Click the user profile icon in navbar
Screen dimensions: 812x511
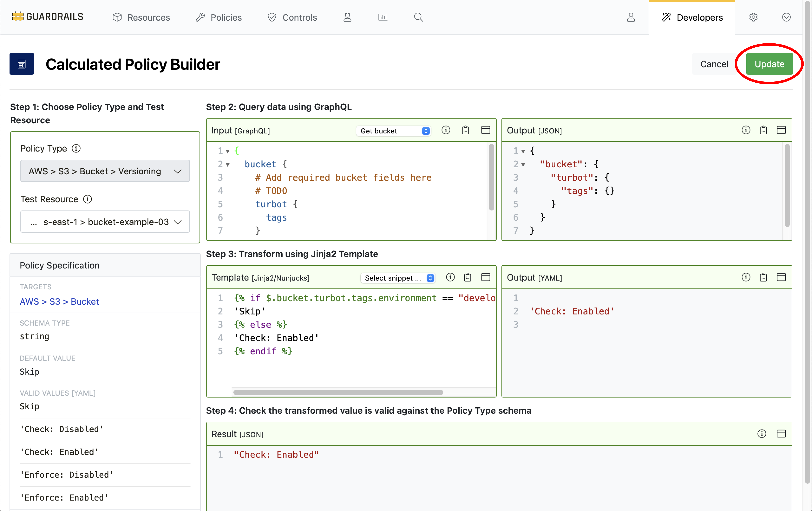tap(631, 17)
